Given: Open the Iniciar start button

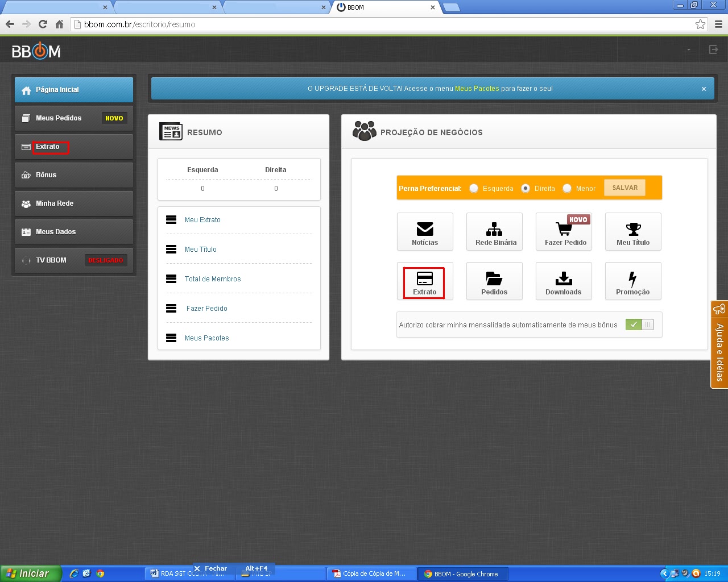Looking at the screenshot, I should (31, 573).
